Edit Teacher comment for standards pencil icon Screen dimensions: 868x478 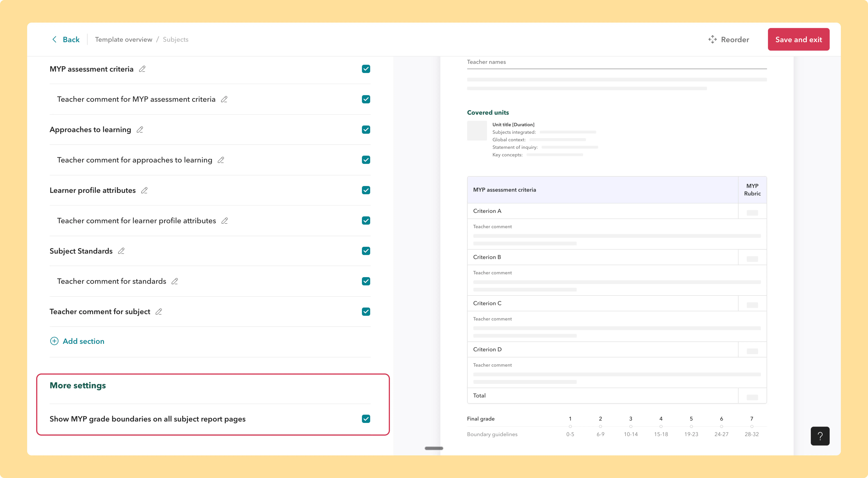[174, 281]
